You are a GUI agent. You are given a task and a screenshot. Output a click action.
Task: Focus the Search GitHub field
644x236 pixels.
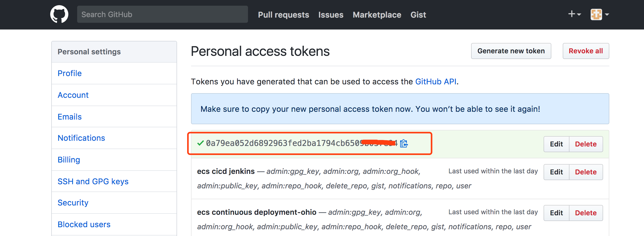coord(162,14)
